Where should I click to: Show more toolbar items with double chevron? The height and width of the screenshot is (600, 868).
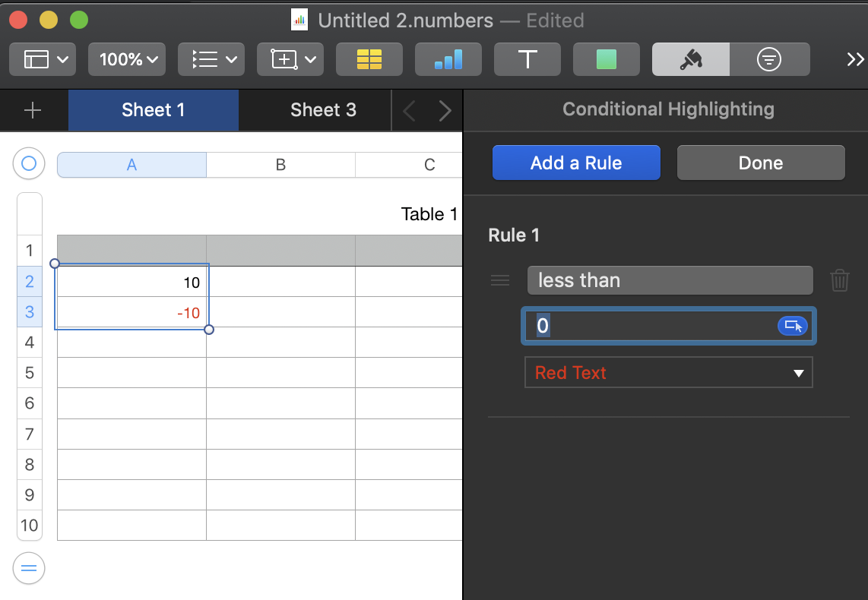coord(855,59)
